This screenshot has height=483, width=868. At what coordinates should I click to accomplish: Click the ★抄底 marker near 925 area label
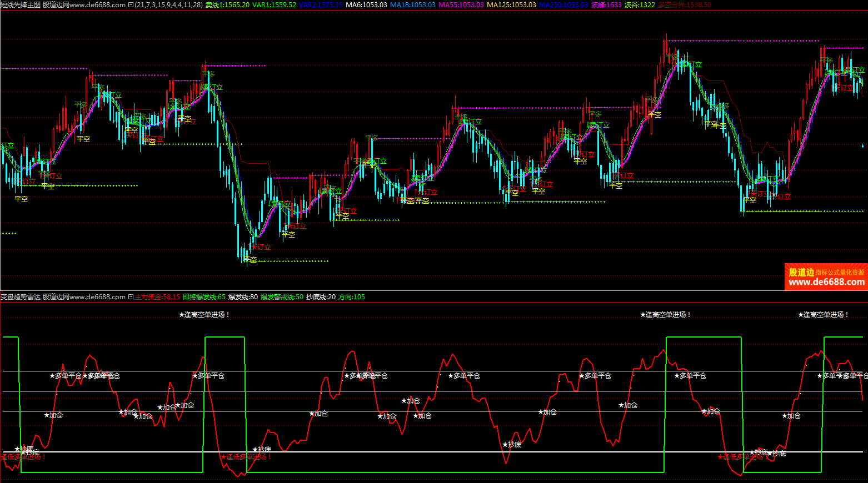pos(512,445)
